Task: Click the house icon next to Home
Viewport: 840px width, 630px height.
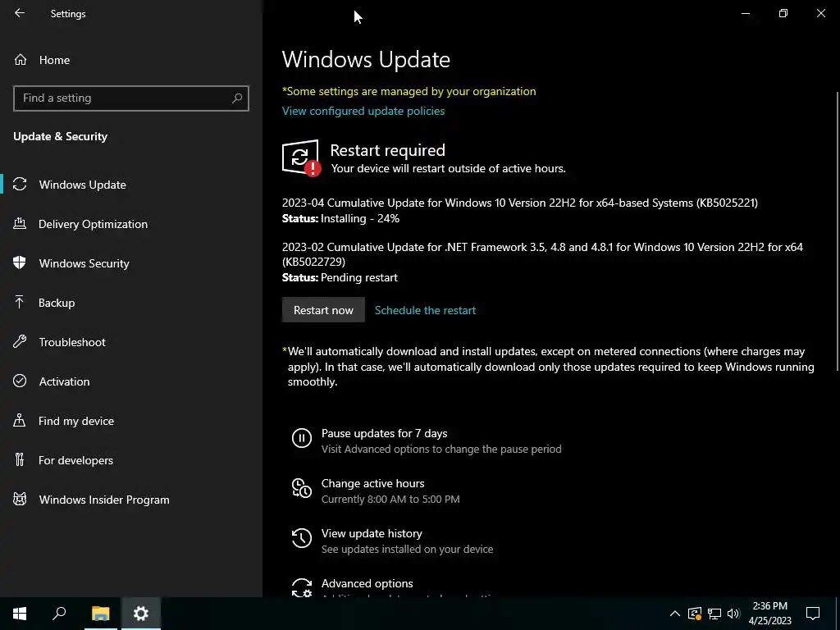Action: coord(21,59)
